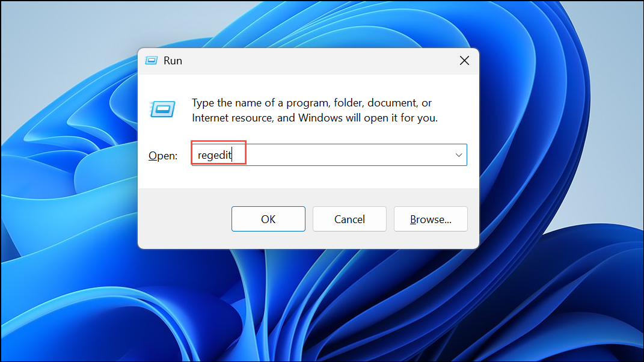Focus the Open text field containing regedit
644x362 pixels.
click(x=329, y=155)
